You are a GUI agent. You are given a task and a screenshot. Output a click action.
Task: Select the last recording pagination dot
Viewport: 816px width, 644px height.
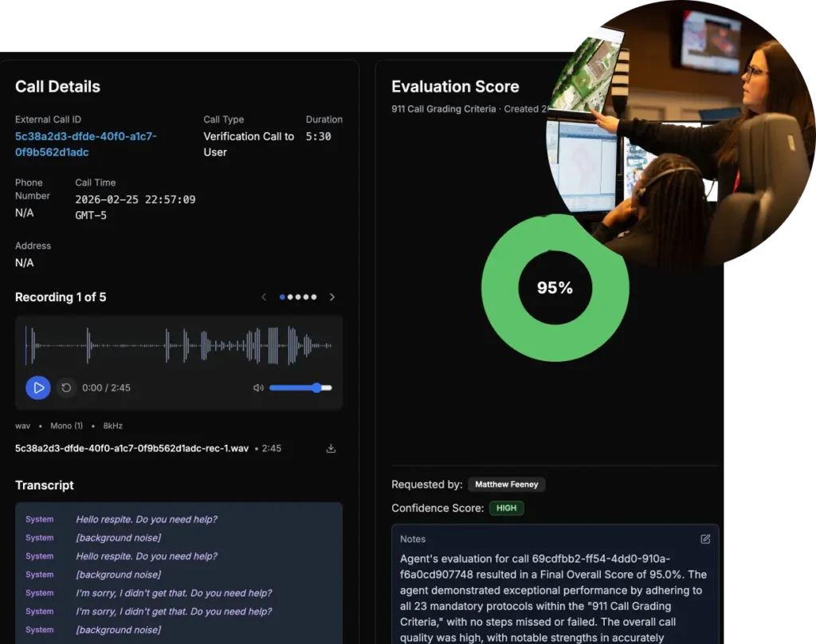coord(314,297)
